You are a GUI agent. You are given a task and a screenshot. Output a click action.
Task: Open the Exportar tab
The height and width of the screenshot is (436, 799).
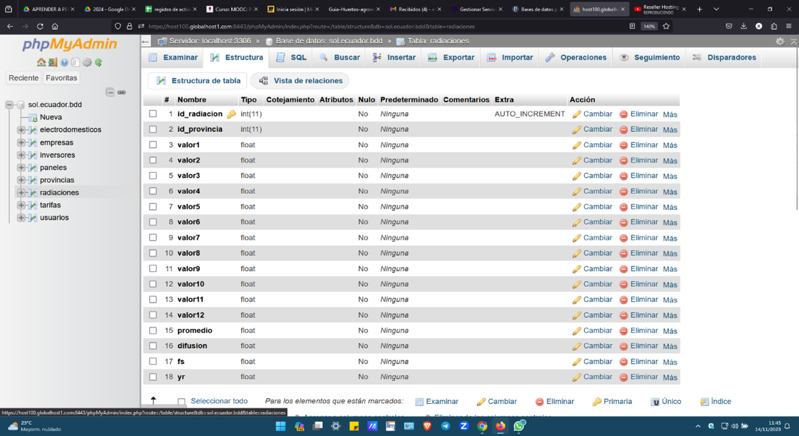(x=451, y=58)
